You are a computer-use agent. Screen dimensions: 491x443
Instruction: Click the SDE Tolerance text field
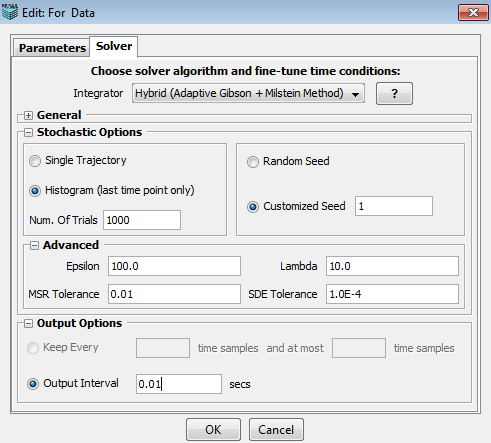(x=392, y=294)
